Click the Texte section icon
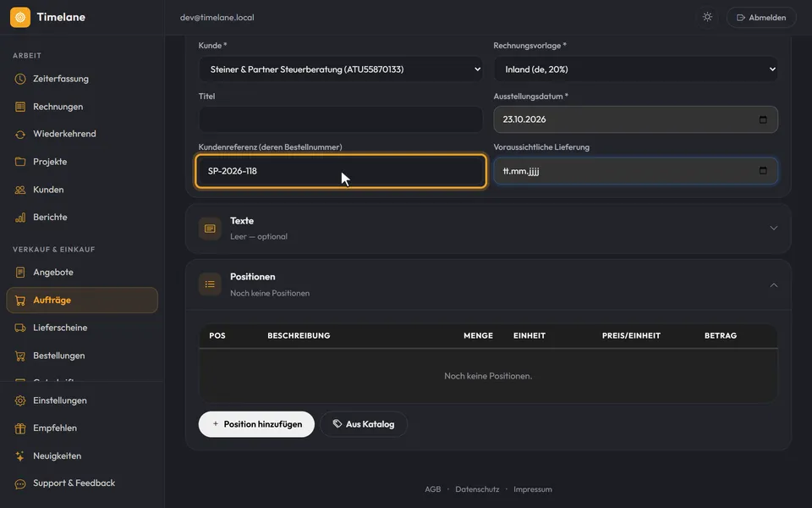 [210, 229]
